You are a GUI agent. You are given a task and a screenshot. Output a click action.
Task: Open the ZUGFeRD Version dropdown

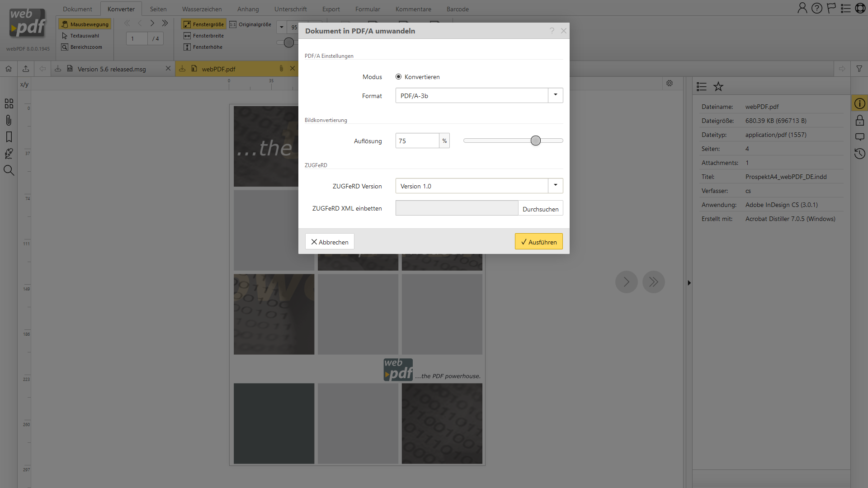click(x=555, y=186)
